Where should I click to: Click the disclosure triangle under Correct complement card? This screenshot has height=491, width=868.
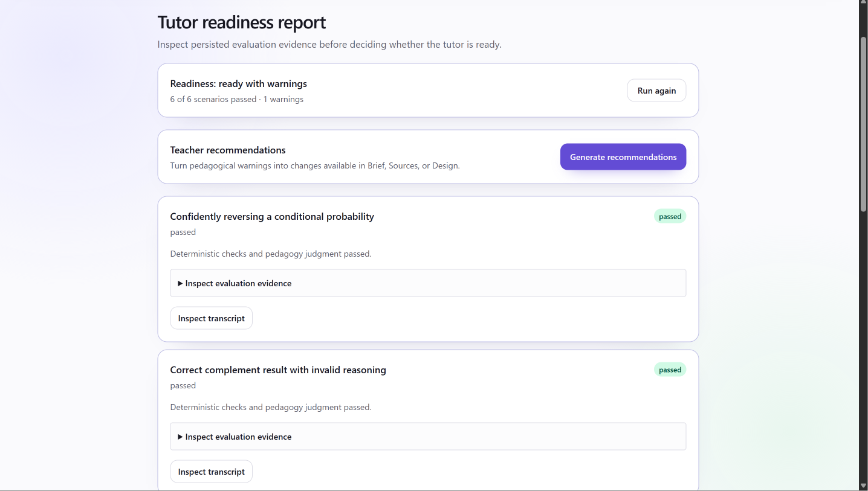click(180, 437)
